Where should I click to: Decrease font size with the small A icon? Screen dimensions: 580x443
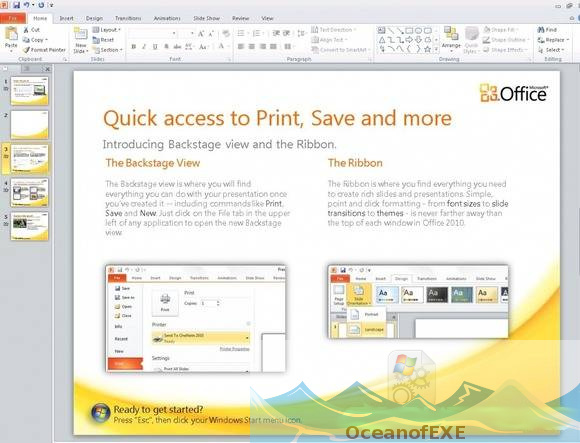[x=211, y=34]
